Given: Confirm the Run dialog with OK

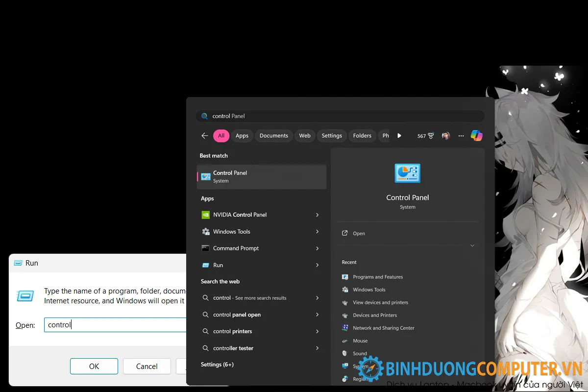Looking at the screenshot, I should pos(94,366).
